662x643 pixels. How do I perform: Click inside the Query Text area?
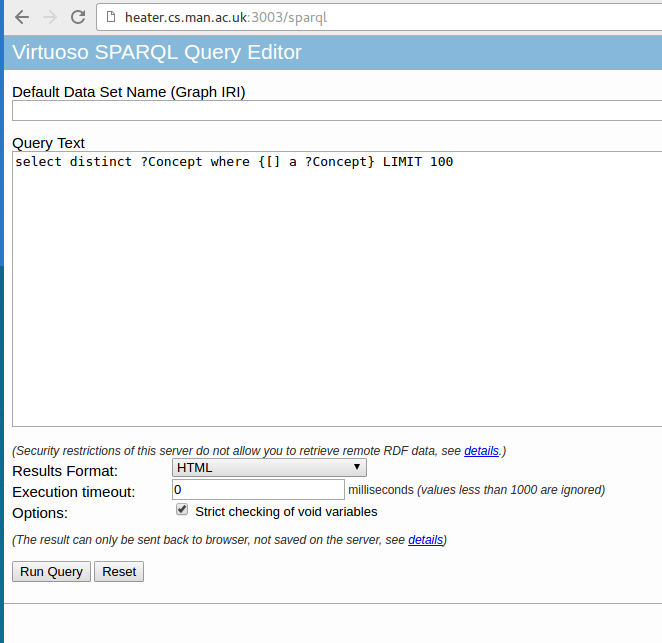click(337, 289)
